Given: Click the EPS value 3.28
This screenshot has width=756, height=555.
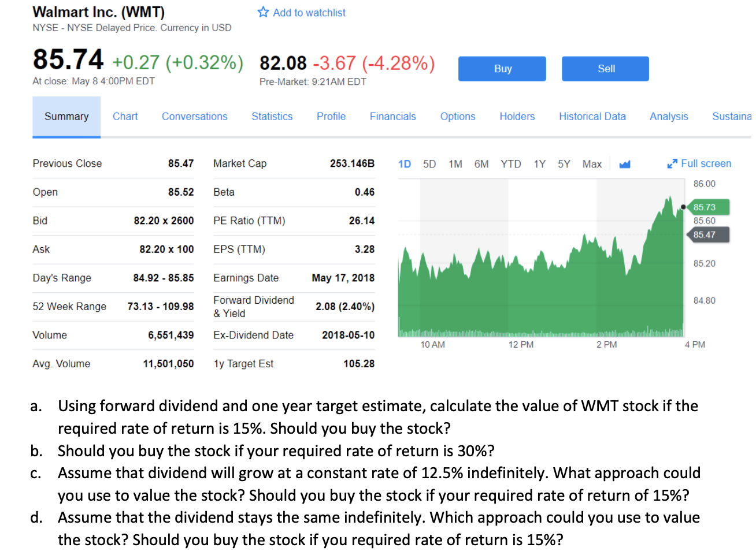Looking at the screenshot, I should click(365, 249).
